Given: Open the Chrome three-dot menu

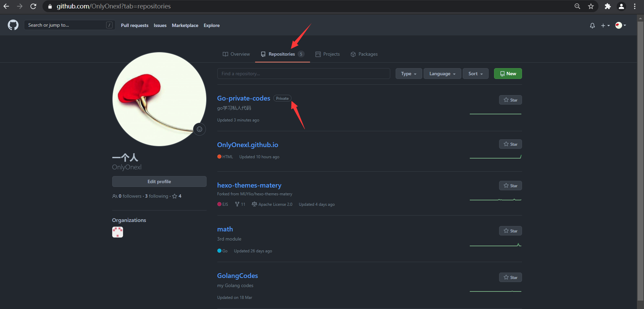Looking at the screenshot, I should coord(635,6).
